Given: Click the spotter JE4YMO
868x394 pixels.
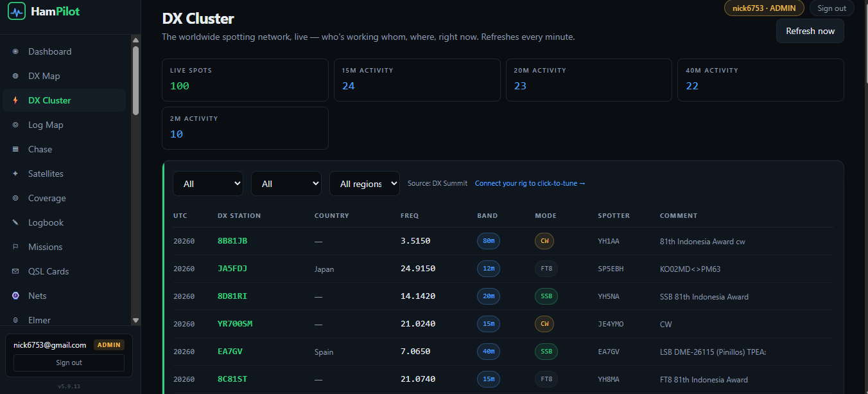Looking at the screenshot, I should coord(611,324).
